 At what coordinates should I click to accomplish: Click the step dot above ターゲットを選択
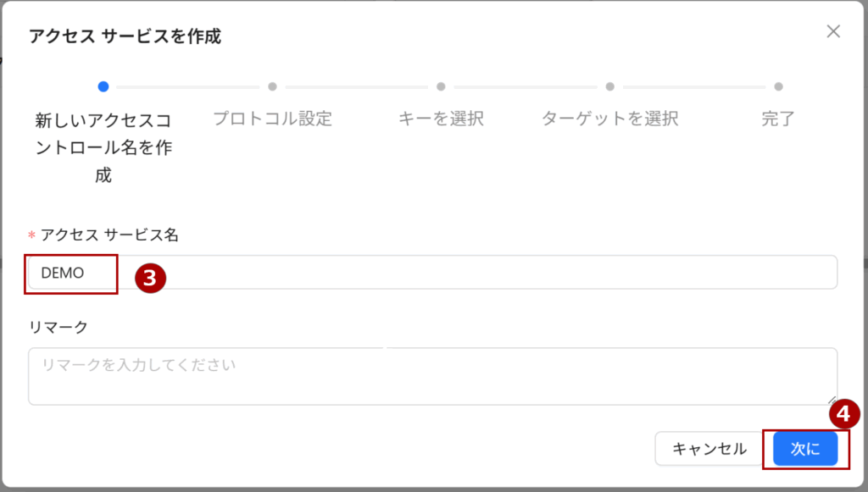tap(609, 86)
